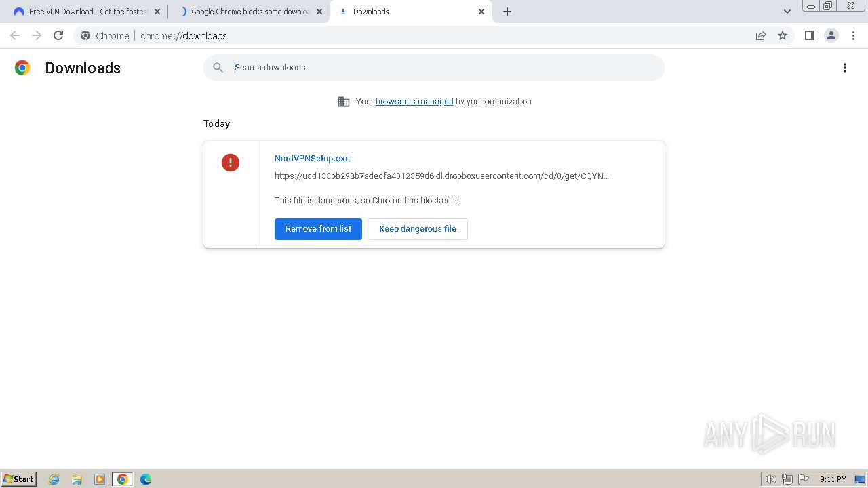Switch to the Google Chrome blocks some downloads tab
This screenshot has width=868, height=488.
tap(248, 12)
